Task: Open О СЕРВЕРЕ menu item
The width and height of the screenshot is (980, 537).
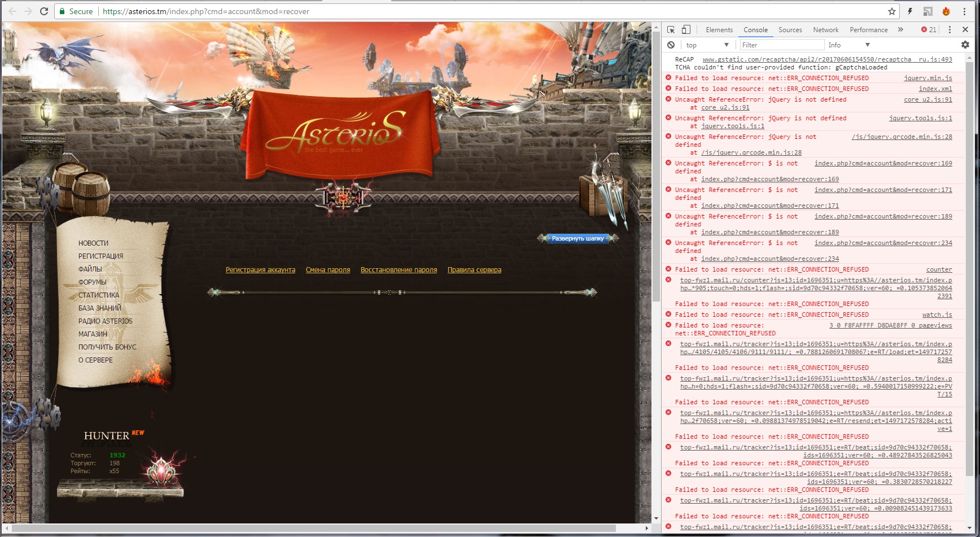Action: (x=95, y=360)
